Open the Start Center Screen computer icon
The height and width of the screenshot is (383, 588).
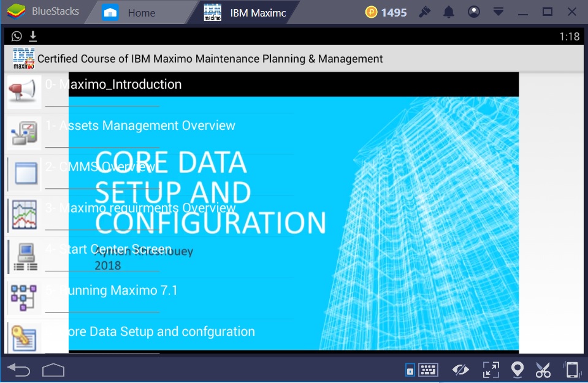tap(25, 257)
